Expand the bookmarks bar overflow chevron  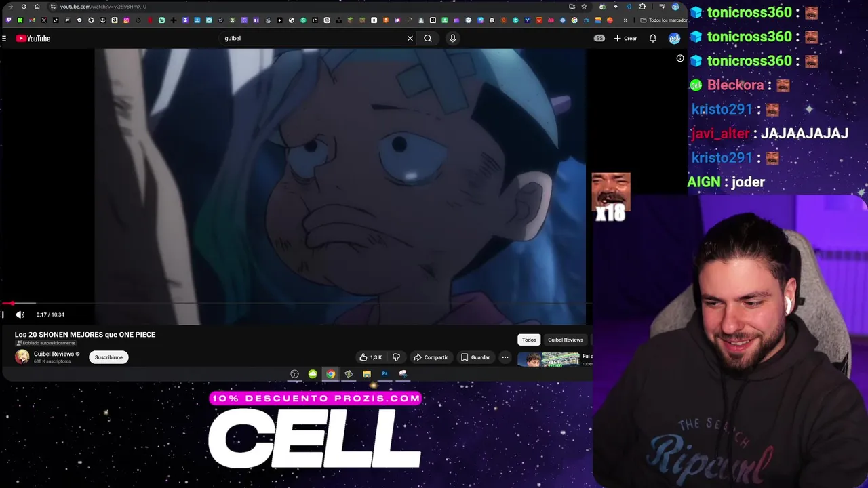tap(625, 20)
